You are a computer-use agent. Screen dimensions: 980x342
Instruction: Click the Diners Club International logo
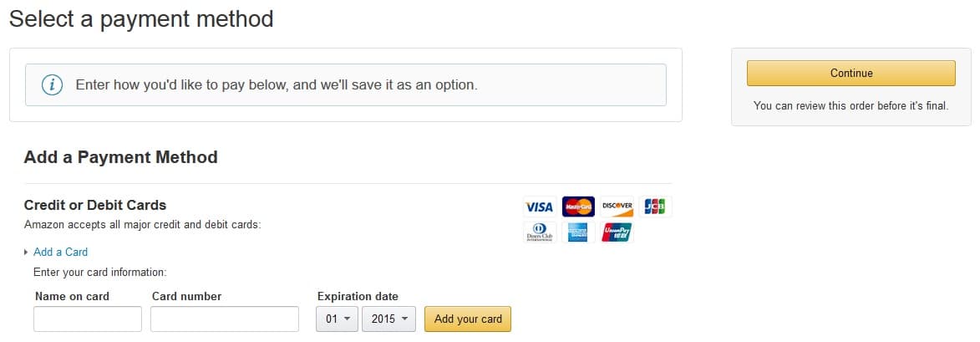[540, 232]
